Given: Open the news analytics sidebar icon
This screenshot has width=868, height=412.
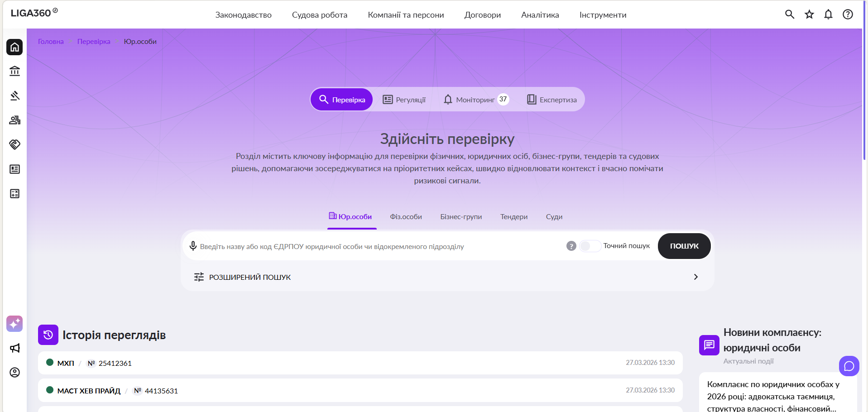Looking at the screenshot, I should (x=14, y=169).
